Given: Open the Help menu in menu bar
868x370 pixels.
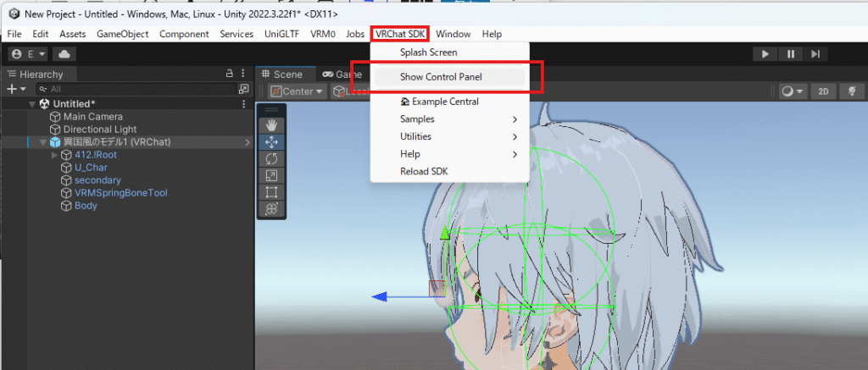Looking at the screenshot, I should coord(492,34).
